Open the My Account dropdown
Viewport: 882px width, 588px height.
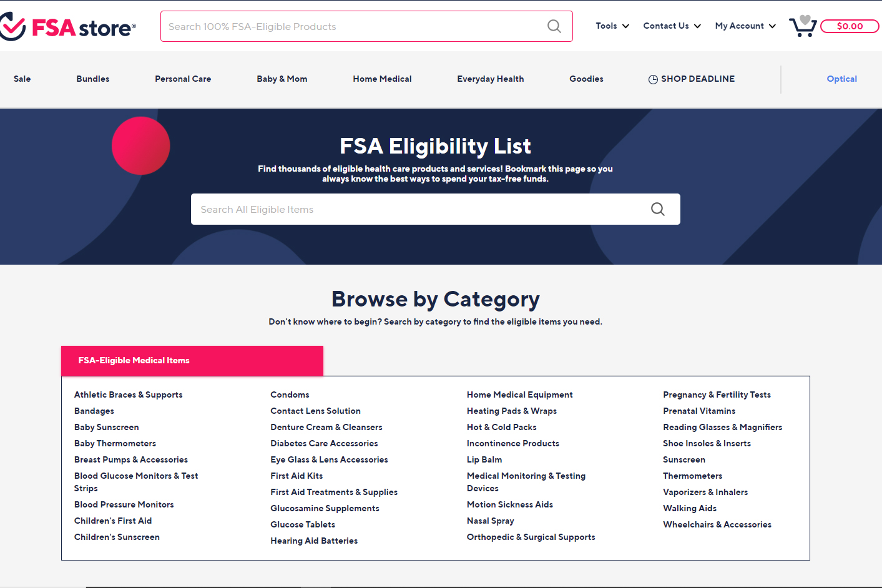point(745,26)
